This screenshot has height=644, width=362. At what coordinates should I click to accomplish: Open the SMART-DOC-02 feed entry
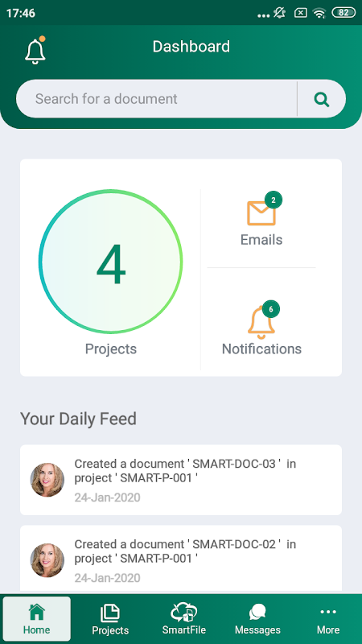(181, 559)
